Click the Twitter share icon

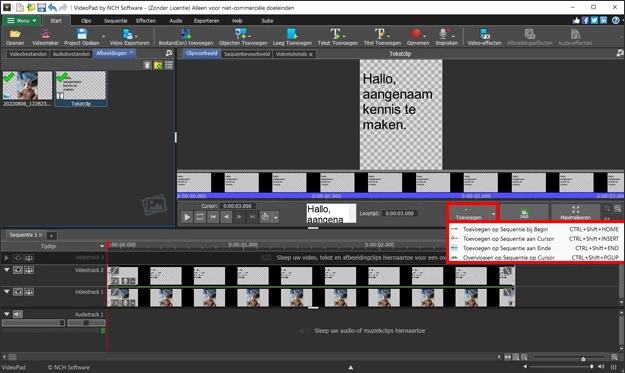click(594, 20)
